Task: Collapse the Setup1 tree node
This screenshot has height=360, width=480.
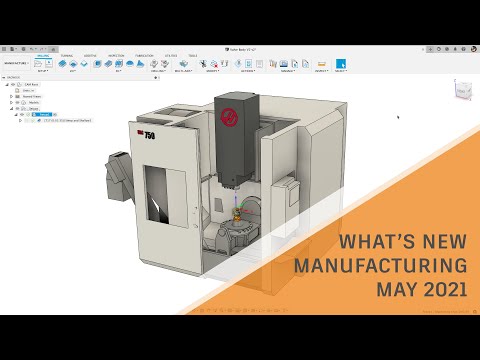Action: 16,115
